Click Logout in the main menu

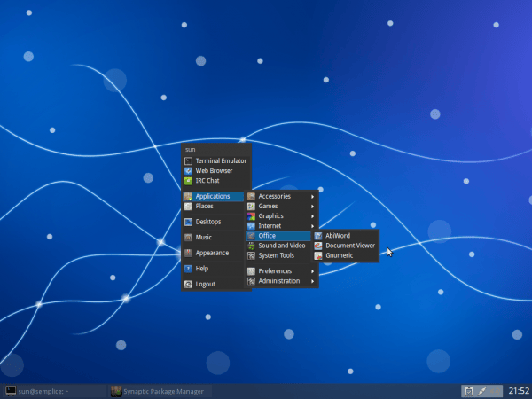tap(205, 284)
